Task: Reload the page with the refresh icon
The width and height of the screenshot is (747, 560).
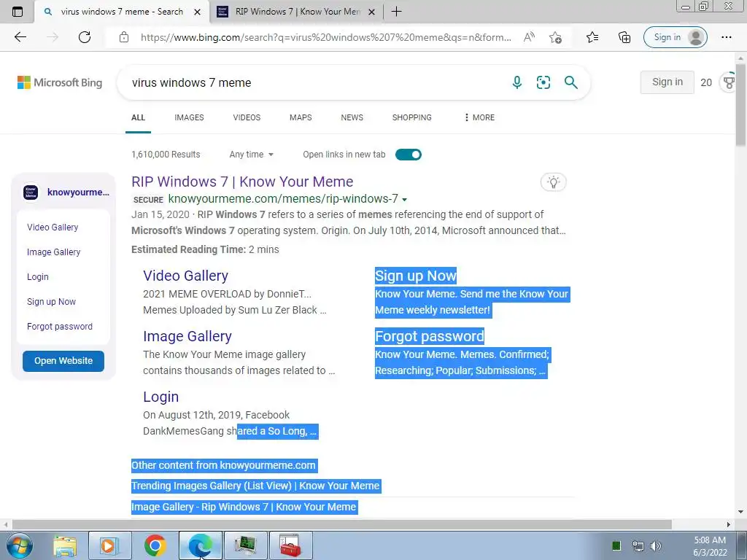Action: (x=85, y=37)
